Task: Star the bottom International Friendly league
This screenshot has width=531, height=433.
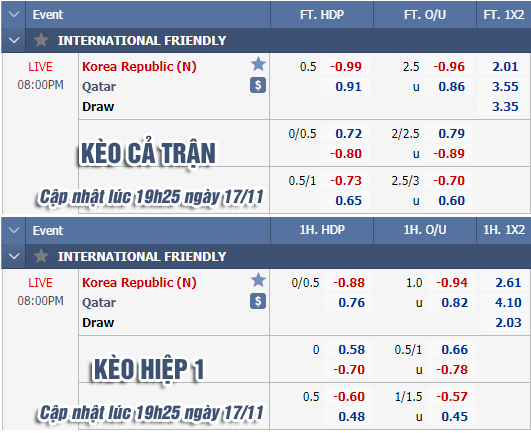Action: point(41,256)
